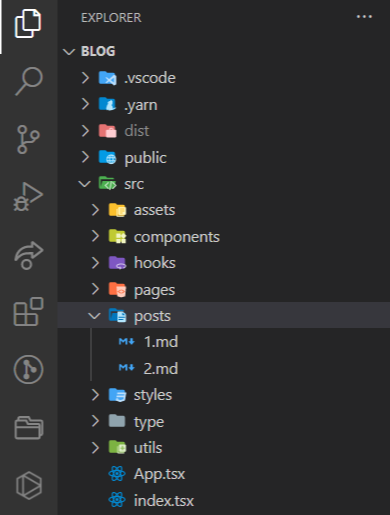Select the hooks folder label

pos(155,263)
